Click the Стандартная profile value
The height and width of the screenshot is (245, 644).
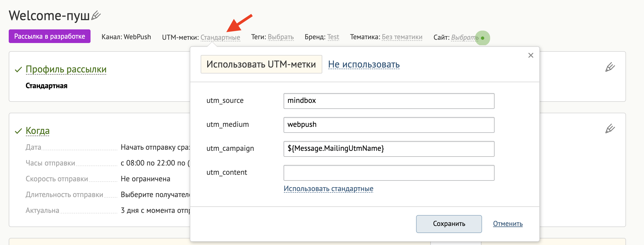click(x=46, y=86)
